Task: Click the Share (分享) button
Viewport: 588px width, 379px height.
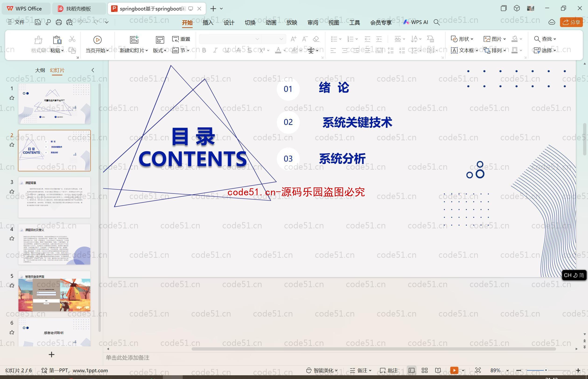Action: (571, 22)
